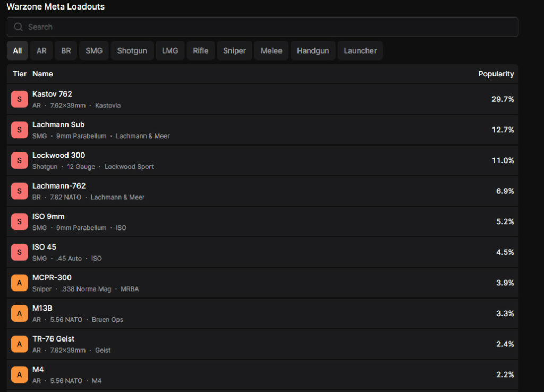Click into the Search input field
544x392 pixels.
(266, 27)
